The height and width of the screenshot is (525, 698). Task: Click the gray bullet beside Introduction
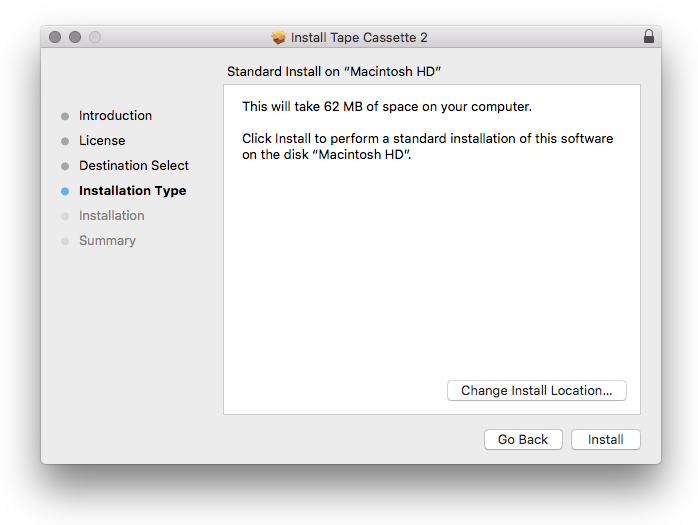click(65, 116)
